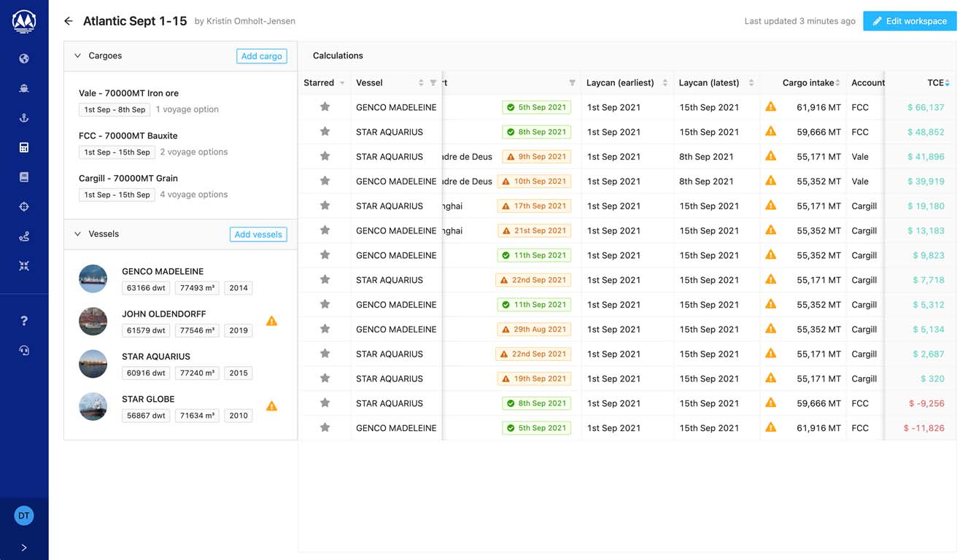Click the crosshair target icon in sidebar
Image resolution: width=968 pixels, height=560 pixels.
[24, 207]
